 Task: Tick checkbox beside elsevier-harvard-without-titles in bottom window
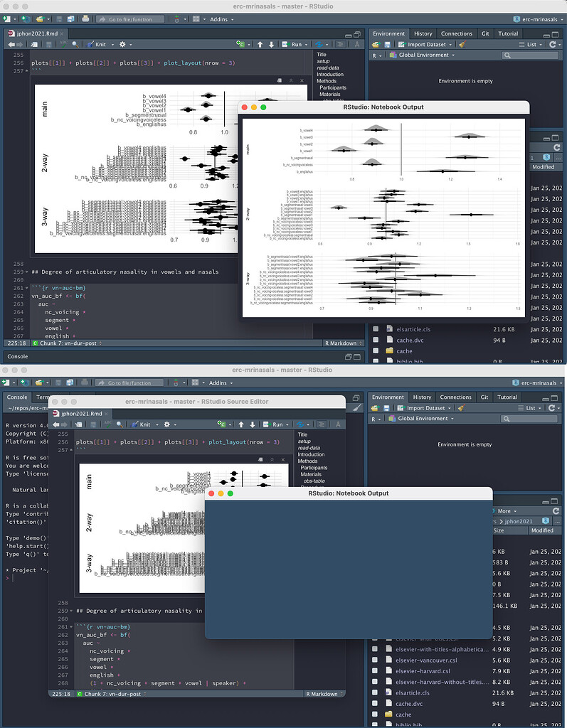click(x=375, y=682)
